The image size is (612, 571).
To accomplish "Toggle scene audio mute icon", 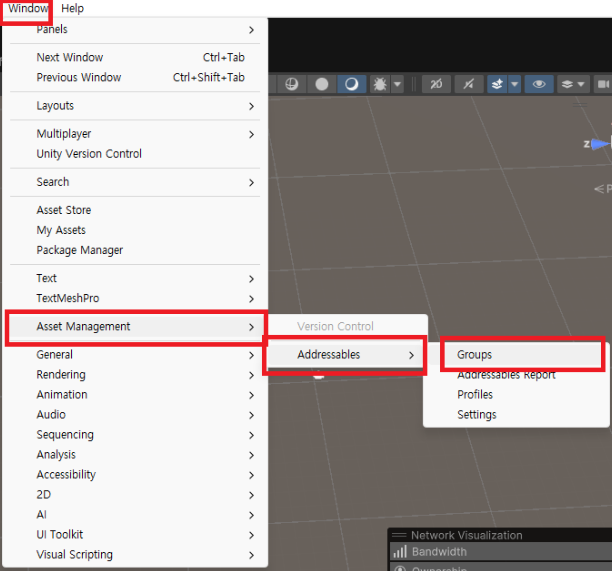I will (469, 84).
